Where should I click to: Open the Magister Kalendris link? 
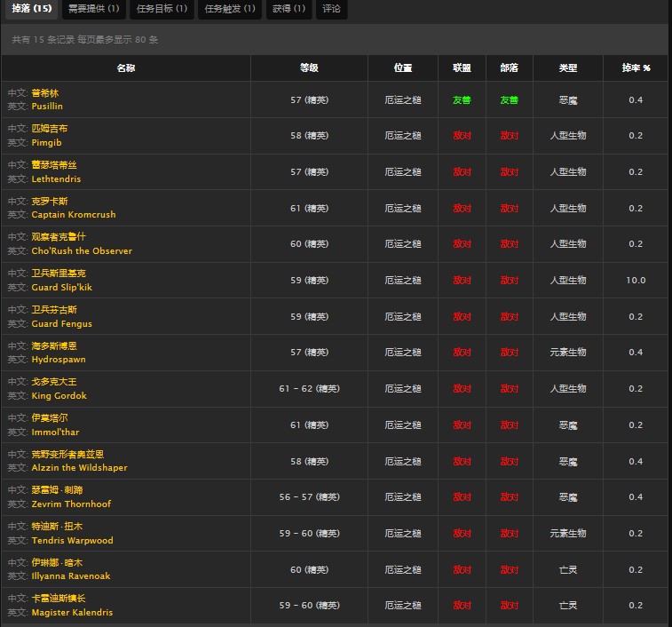click(x=72, y=613)
